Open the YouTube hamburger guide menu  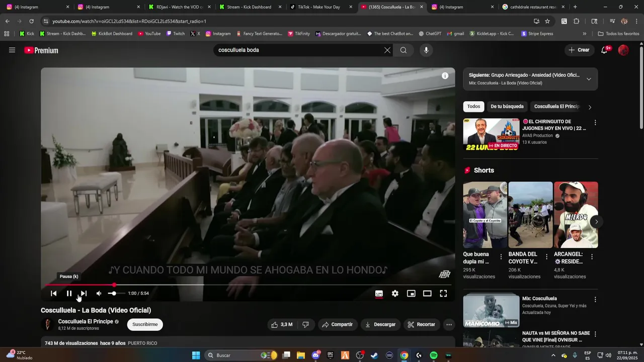12,50
